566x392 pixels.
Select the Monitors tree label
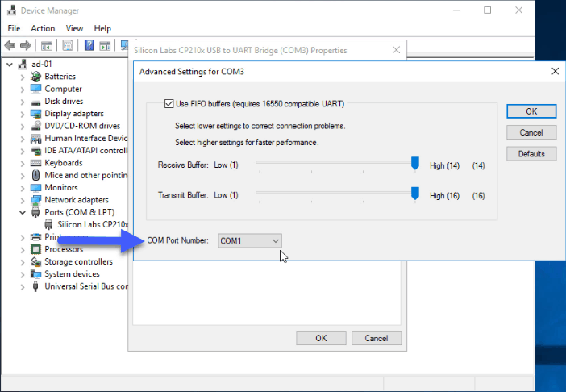[61, 188]
